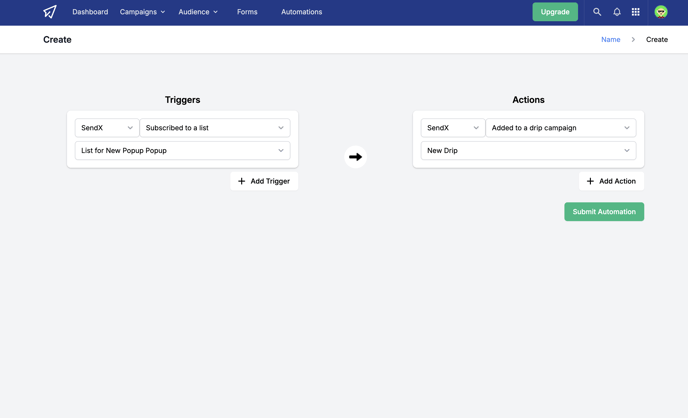This screenshot has height=418, width=688.
Task: Open the search magnifier icon
Action: (597, 12)
